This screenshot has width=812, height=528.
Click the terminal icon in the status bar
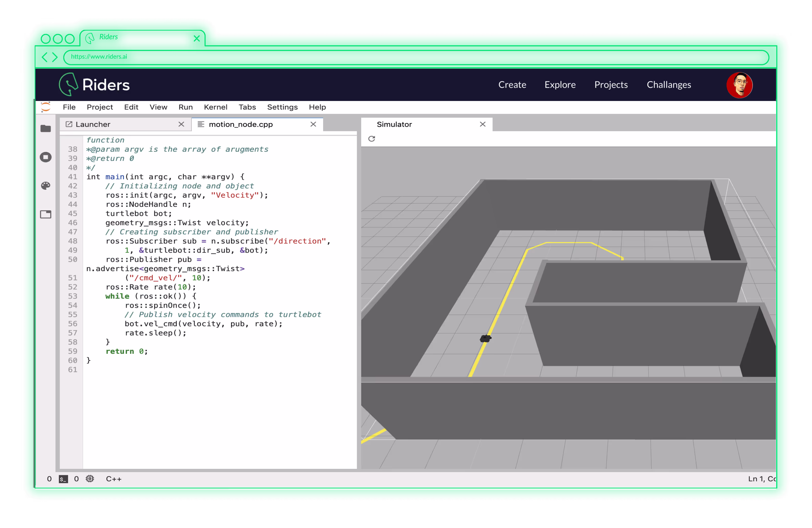tap(64, 479)
